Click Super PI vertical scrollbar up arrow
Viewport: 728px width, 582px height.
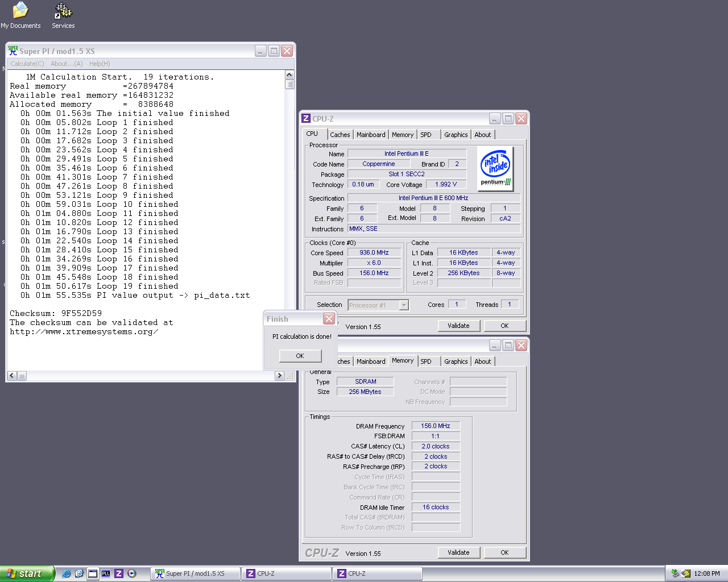(x=289, y=75)
